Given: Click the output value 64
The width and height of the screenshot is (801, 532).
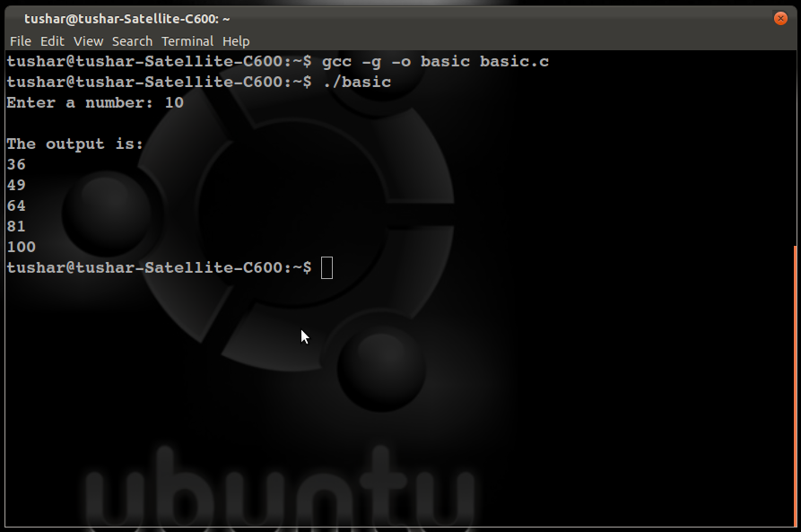Looking at the screenshot, I should pos(16,206).
